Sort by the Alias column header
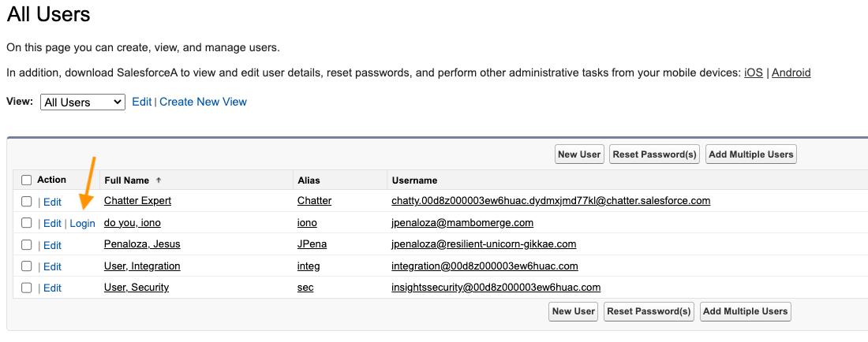868x342 pixels. point(309,180)
